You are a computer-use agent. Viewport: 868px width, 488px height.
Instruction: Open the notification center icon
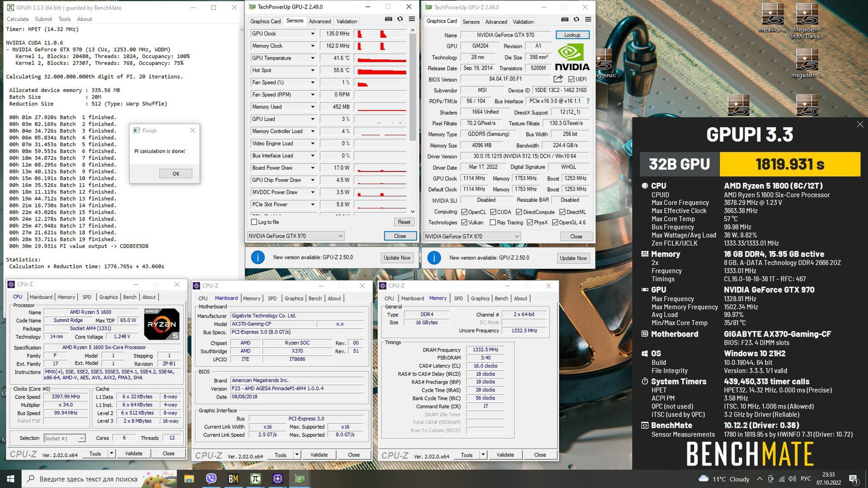pos(853,479)
